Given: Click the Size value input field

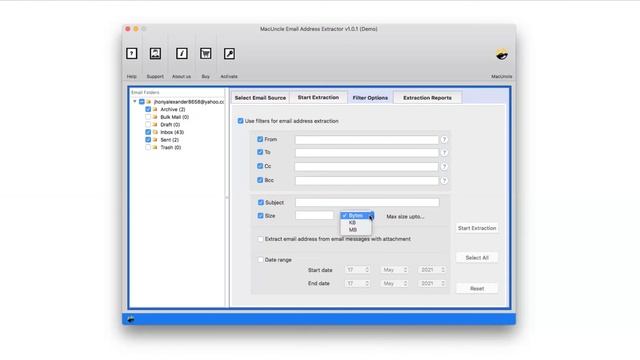Looking at the screenshot, I should 314,216.
